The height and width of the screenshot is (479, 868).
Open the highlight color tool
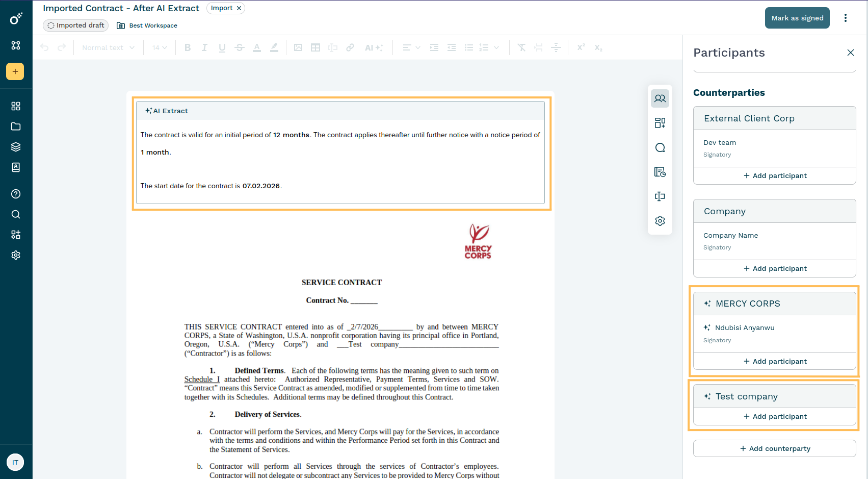(x=274, y=47)
